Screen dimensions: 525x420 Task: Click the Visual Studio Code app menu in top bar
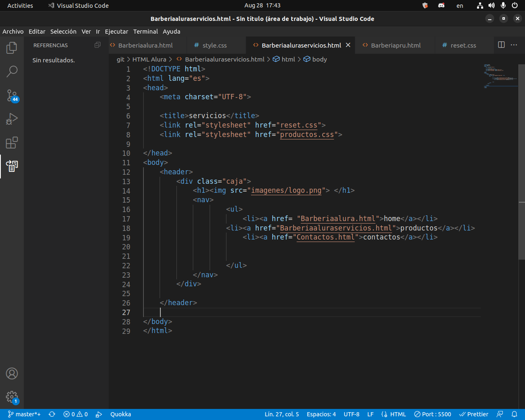(78, 5)
